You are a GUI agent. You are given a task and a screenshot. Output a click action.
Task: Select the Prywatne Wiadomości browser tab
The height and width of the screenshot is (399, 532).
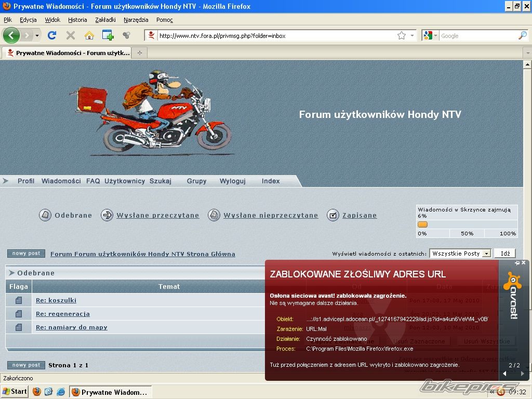[x=67, y=52]
